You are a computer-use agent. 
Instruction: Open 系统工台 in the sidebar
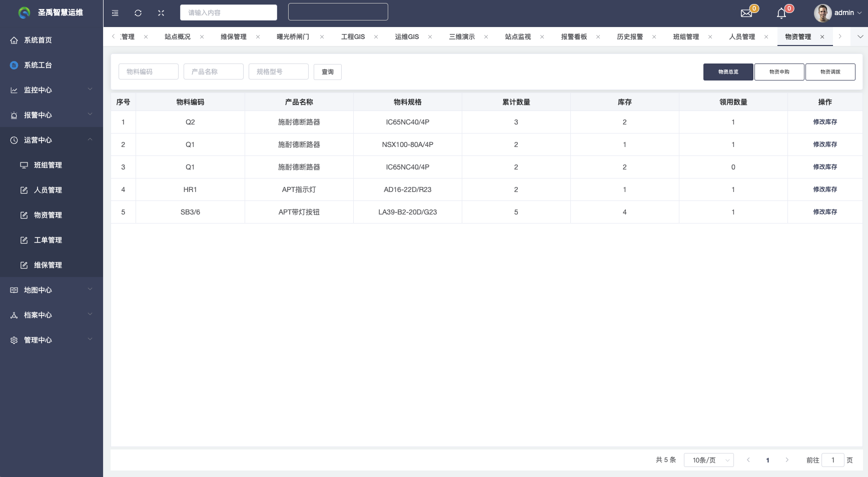[x=38, y=65]
